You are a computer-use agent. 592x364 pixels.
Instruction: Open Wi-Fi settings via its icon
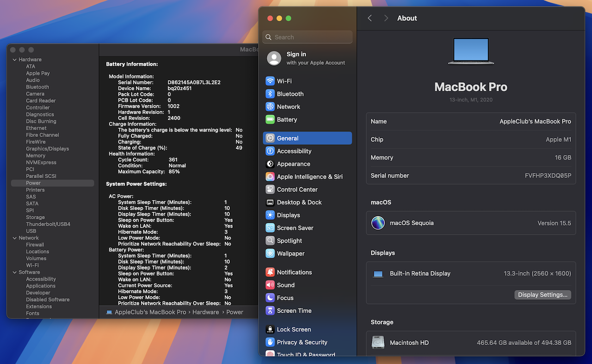click(270, 81)
